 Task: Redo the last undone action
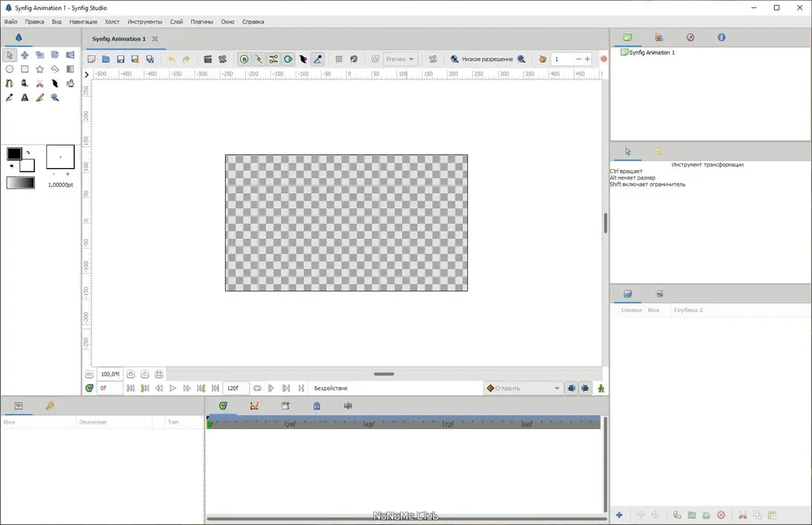187,59
